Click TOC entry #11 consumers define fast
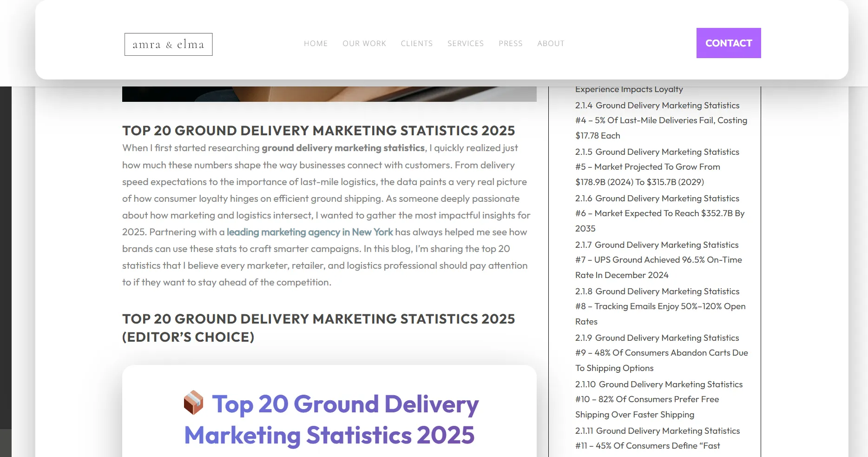868x457 pixels. (x=658, y=438)
